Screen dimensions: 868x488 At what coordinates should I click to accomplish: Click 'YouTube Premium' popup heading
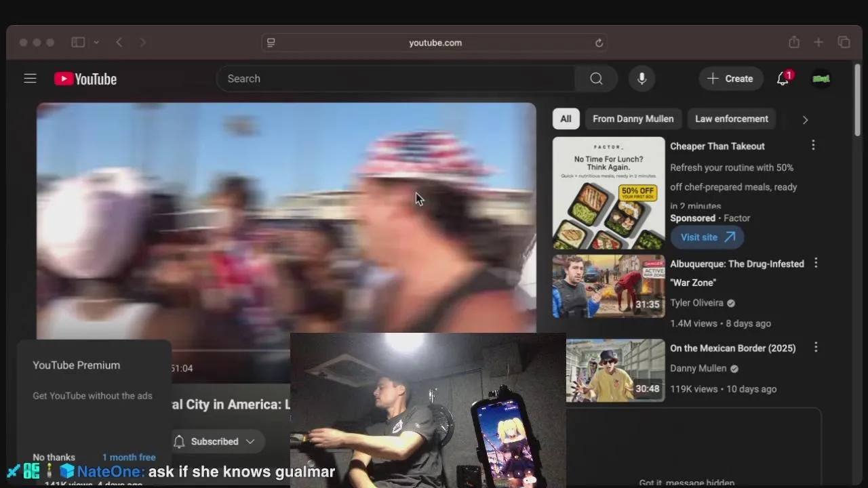[76, 365]
